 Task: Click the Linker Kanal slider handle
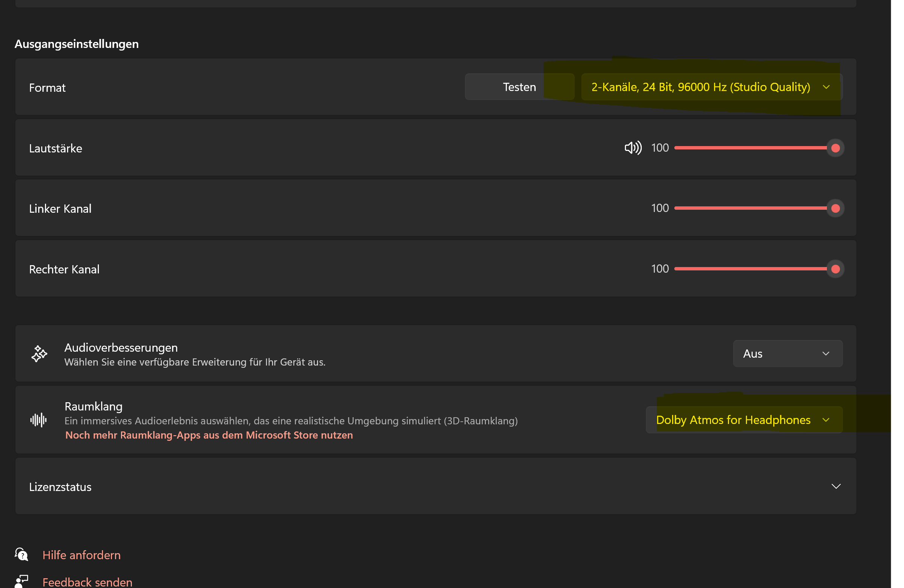[835, 208]
